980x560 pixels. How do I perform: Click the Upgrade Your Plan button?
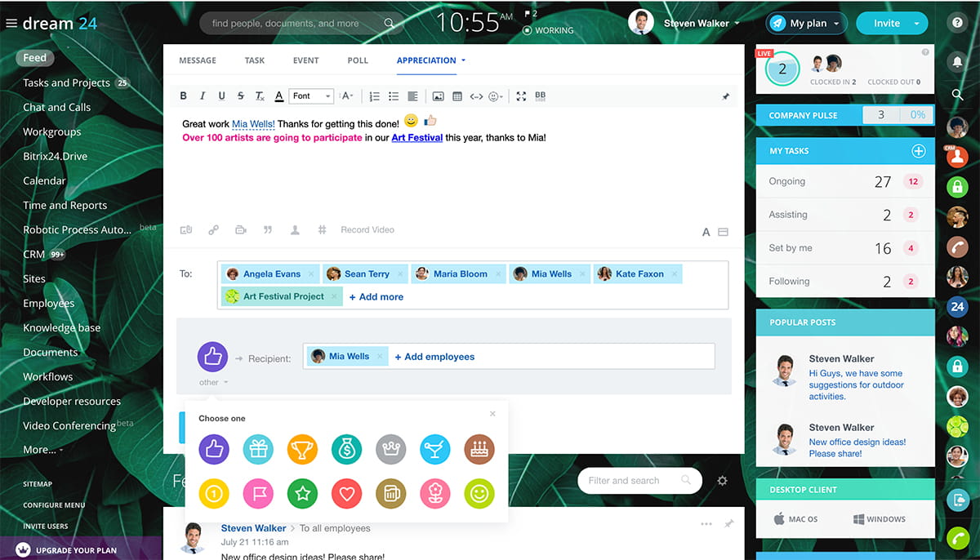tap(75, 550)
